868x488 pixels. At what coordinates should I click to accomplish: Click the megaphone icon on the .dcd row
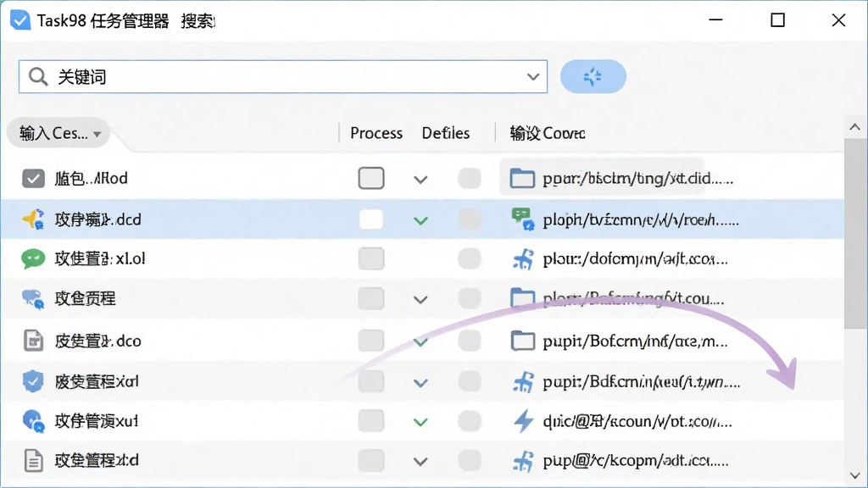click(x=33, y=219)
